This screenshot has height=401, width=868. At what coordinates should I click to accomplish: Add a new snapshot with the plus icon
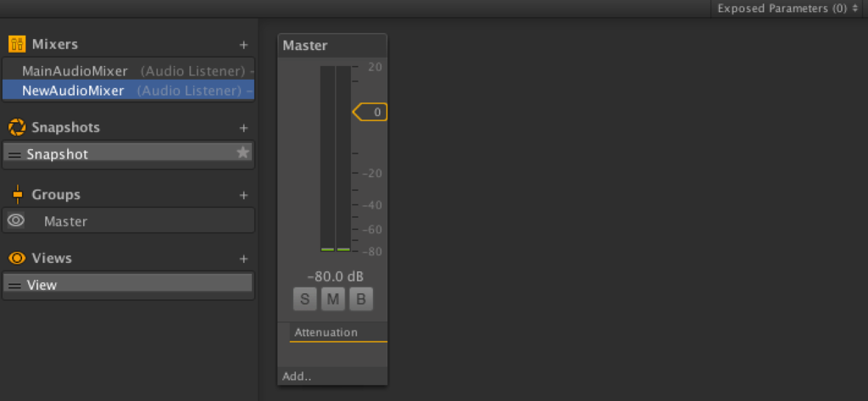(243, 129)
